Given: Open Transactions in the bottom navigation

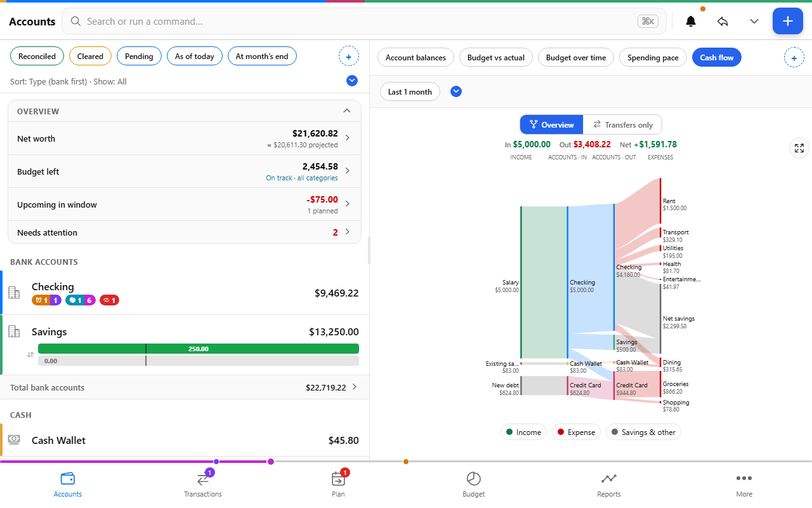Looking at the screenshot, I should click(x=203, y=485).
